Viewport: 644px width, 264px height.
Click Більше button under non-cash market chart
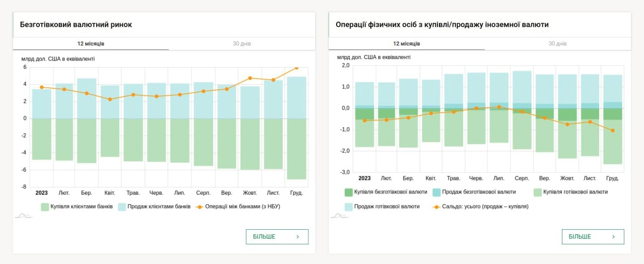pyautogui.click(x=277, y=237)
